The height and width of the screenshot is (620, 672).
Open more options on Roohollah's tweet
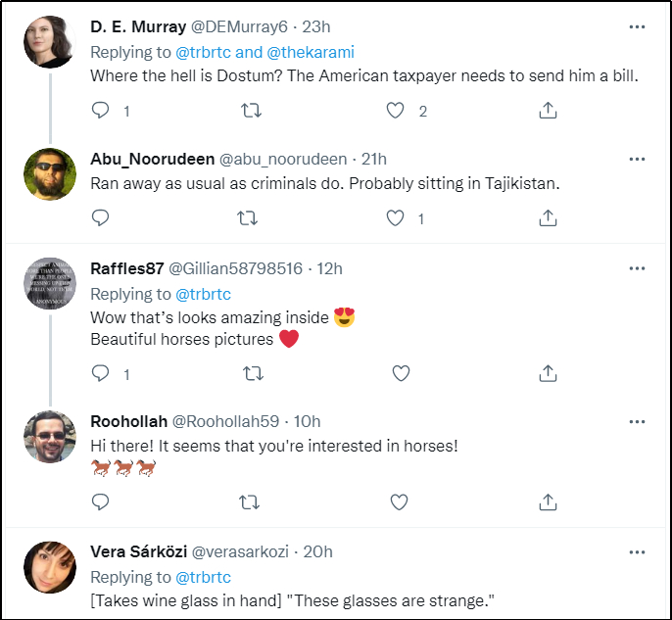click(637, 421)
